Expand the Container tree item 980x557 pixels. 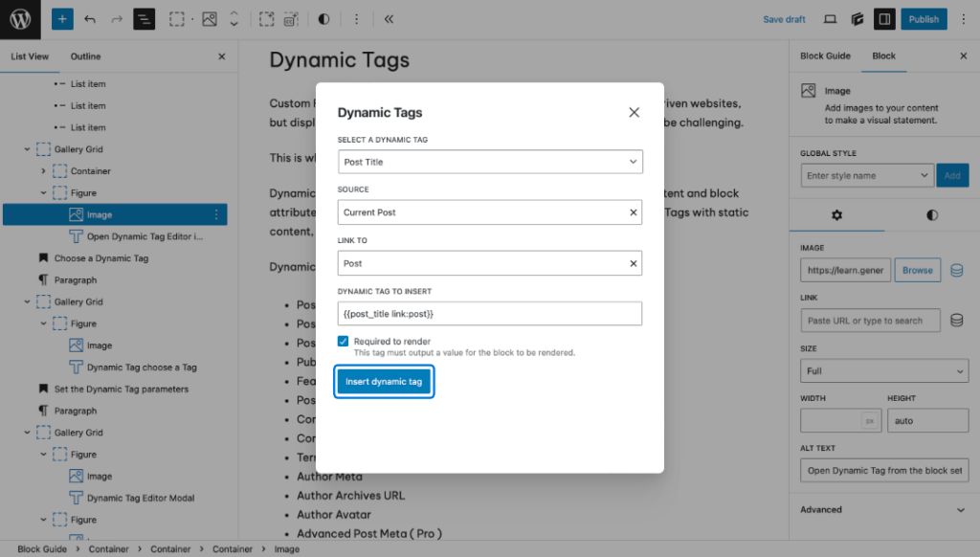43,170
